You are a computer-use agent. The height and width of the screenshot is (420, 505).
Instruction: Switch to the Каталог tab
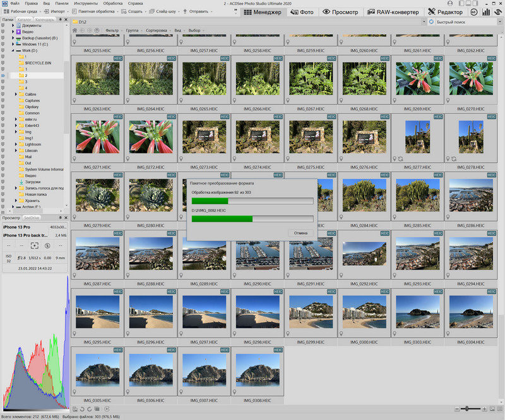coord(24,20)
